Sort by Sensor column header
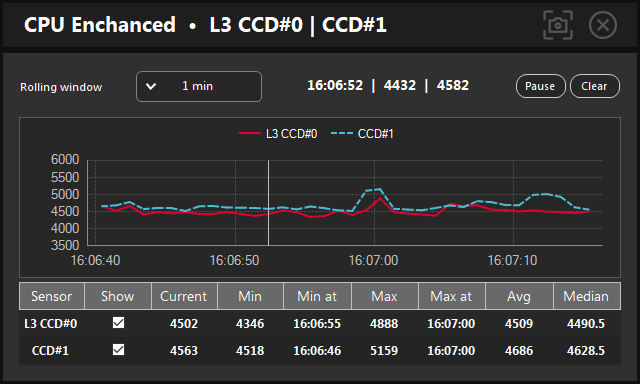 coord(51,296)
